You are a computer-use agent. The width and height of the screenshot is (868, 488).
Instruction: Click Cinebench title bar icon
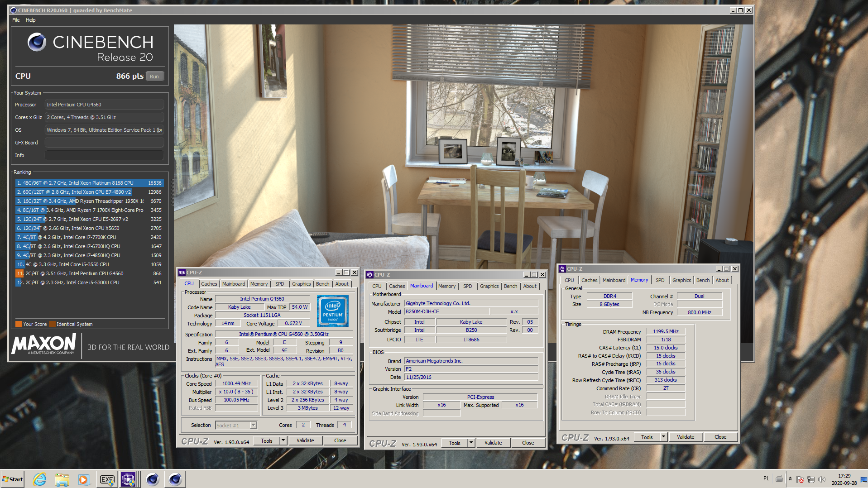coord(13,10)
